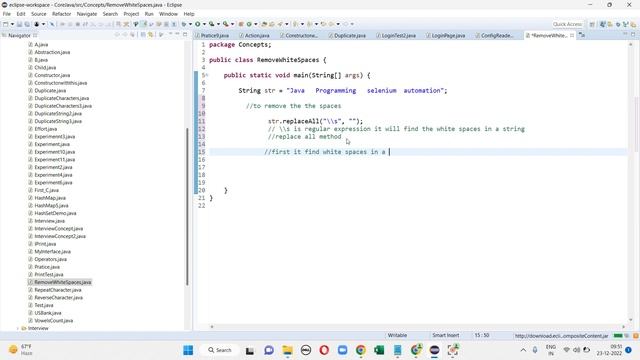Collapse the main method at line 5
Screen dimensions: 640x360
[x=207, y=75]
